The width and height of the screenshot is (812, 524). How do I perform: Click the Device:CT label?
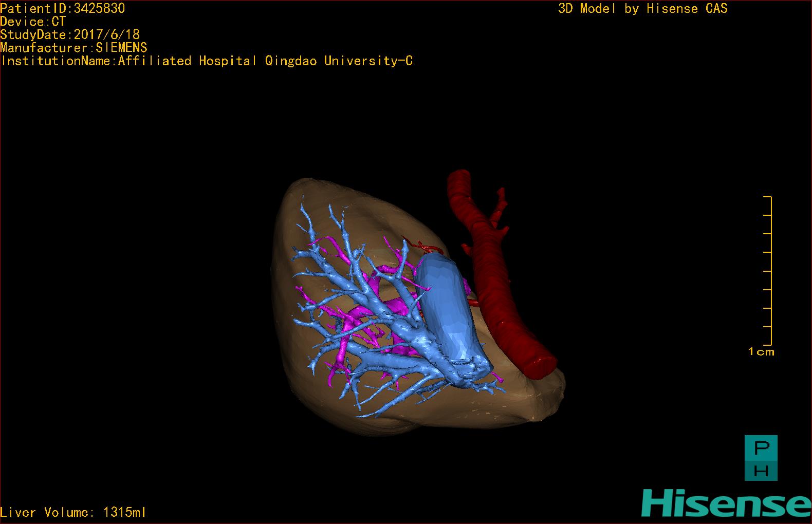pos(33,22)
